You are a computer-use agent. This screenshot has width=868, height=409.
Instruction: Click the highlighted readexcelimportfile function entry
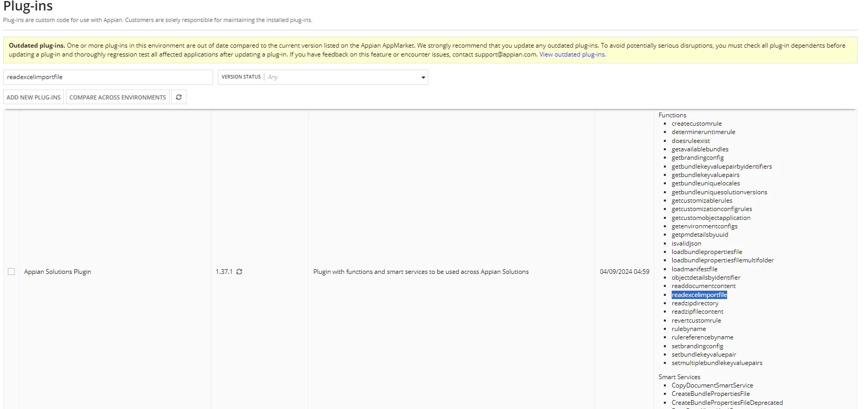pos(699,295)
